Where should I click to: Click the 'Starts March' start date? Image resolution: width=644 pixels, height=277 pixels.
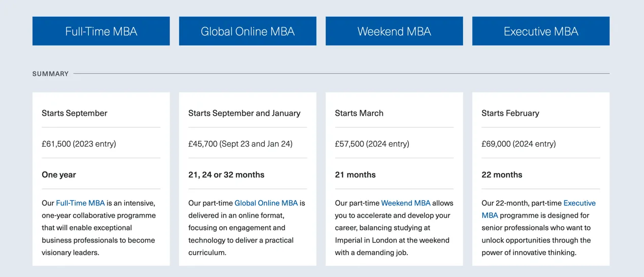pos(359,113)
